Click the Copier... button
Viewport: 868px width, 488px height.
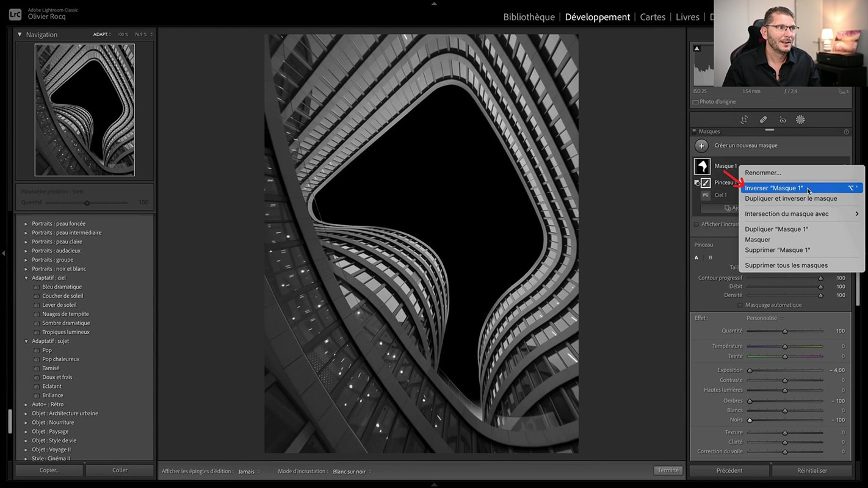coord(49,470)
